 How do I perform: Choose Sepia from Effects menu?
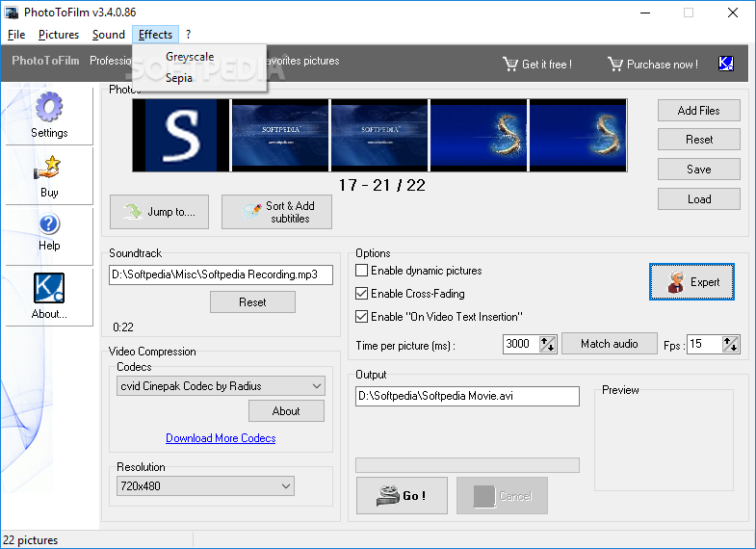[x=199, y=78]
